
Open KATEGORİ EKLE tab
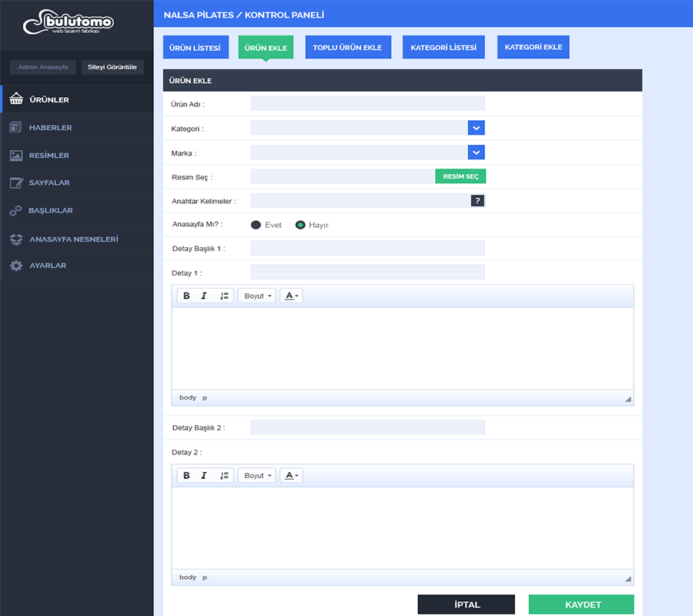pos(534,47)
